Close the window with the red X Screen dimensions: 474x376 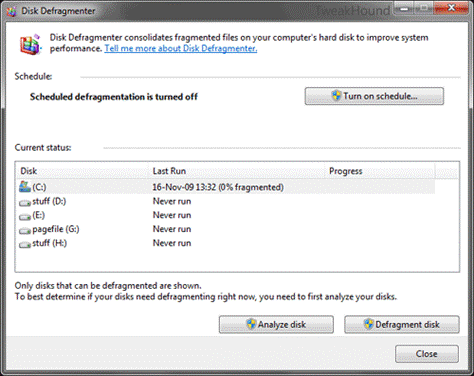coord(451,8)
